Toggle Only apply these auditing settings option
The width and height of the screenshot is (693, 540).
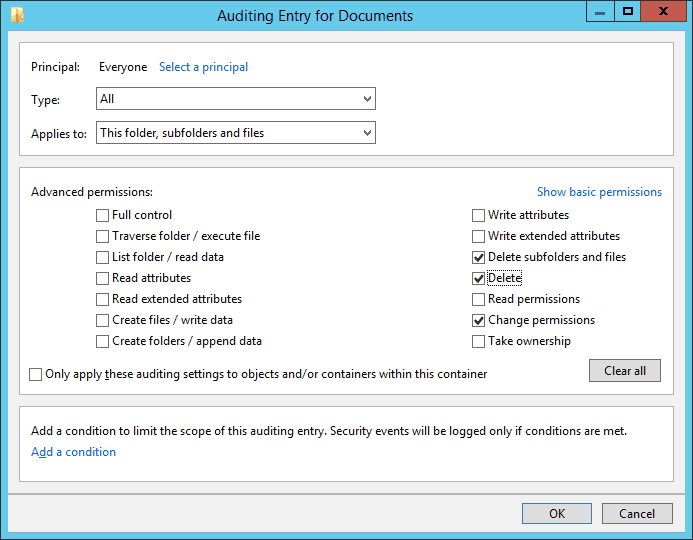(x=37, y=374)
